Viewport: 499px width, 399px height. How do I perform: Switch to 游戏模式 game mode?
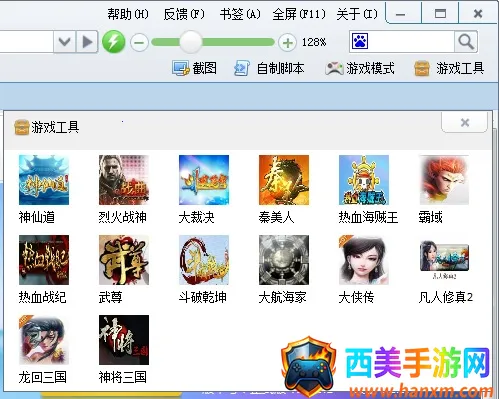pyautogui.click(x=360, y=68)
